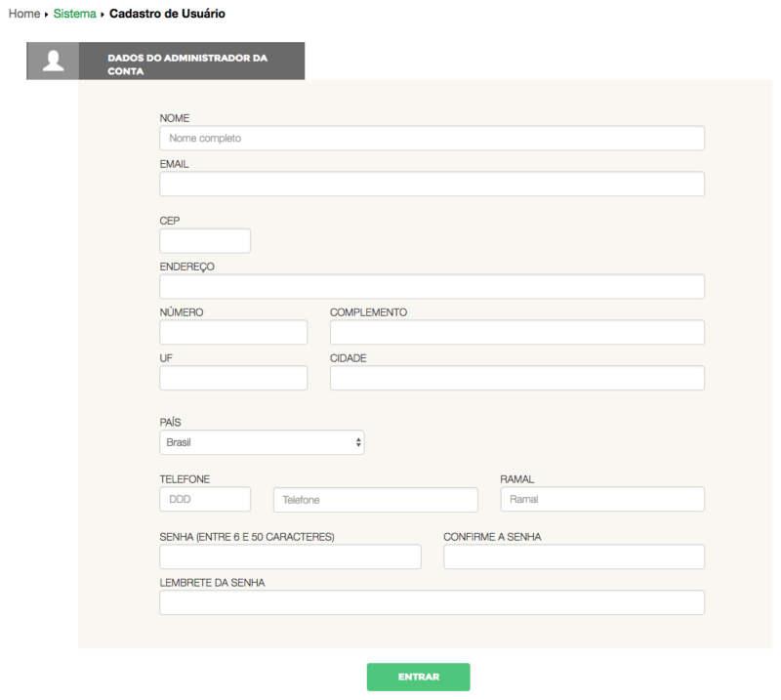
Task: Select the DDD telephone prefix field
Action: (204, 499)
